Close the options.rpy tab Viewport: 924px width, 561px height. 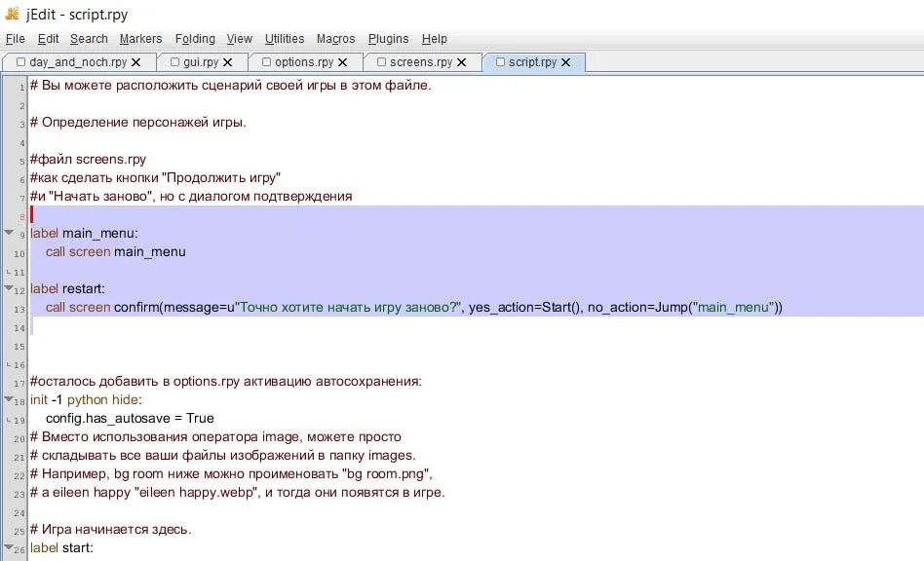pyautogui.click(x=342, y=62)
